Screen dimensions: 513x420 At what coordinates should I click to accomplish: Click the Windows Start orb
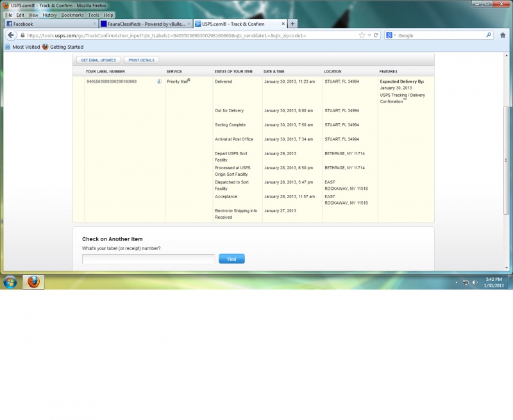pos(10,282)
